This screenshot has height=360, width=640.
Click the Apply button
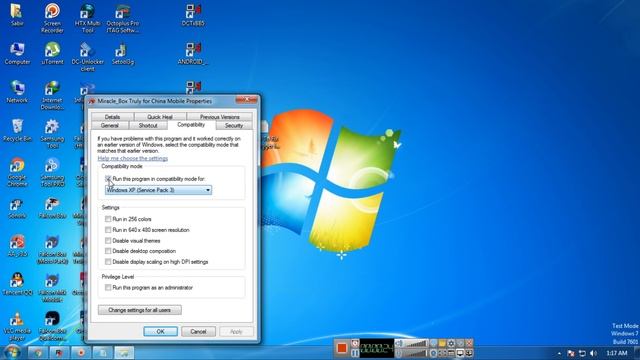(x=236, y=331)
